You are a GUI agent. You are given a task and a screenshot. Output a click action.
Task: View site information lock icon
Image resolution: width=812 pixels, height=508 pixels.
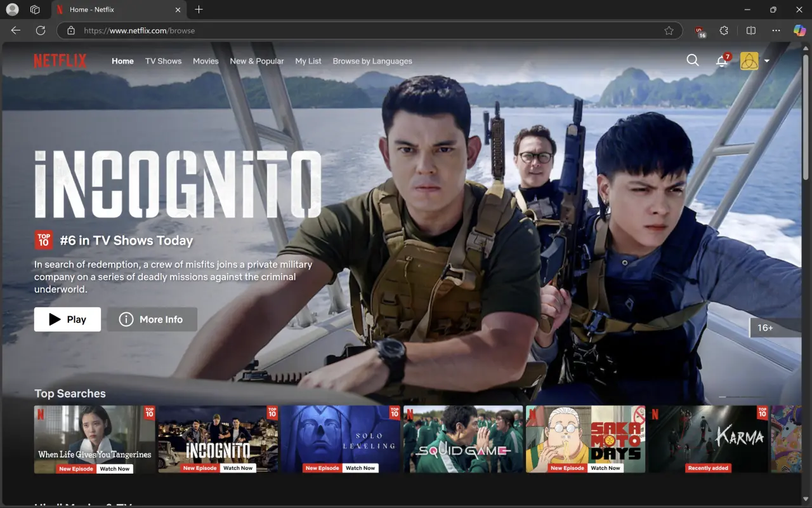[71, 30]
